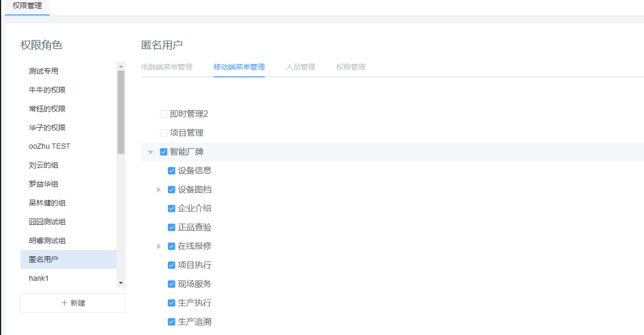Viewport: 644px width, 335px height.
Task: Select the ooZhu TEST role
Action: tap(50, 146)
